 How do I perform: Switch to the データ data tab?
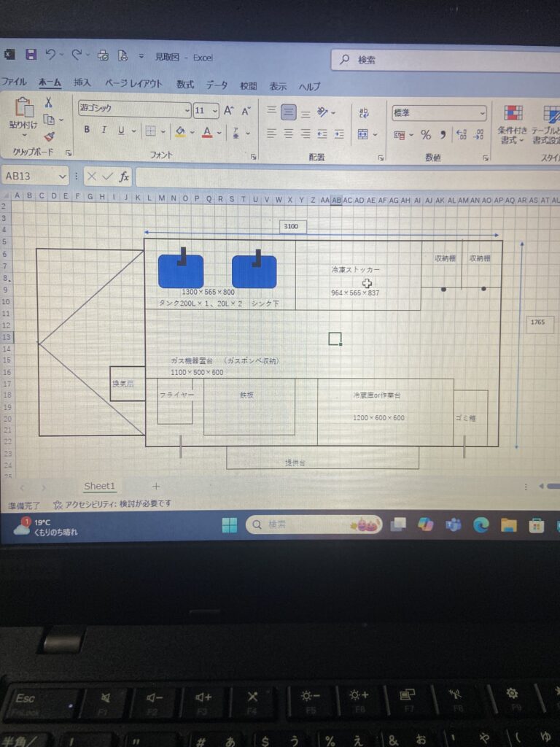tap(217, 85)
